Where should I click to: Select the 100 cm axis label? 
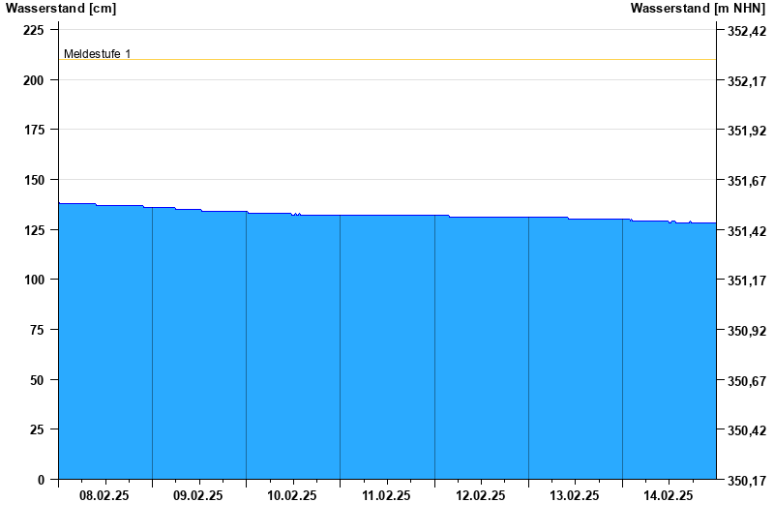pos(34,280)
